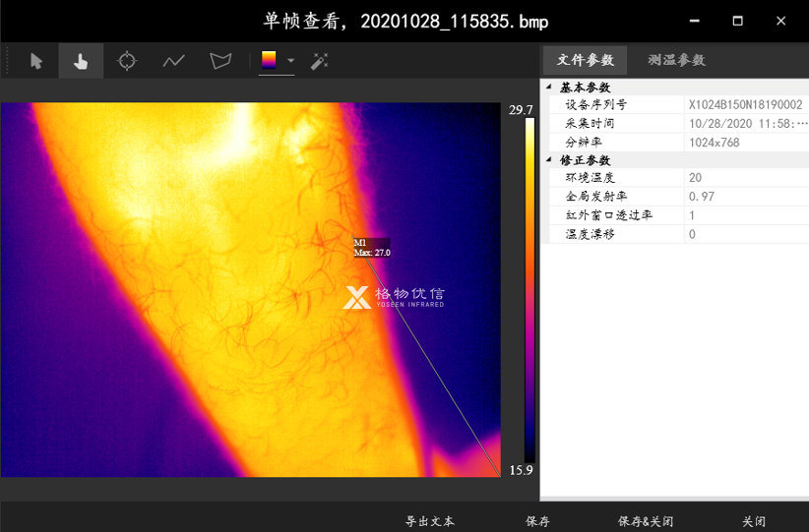This screenshot has width=809, height=532.
Task: Click the M1 Max 27.0 measurement label
Action: tap(371, 248)
